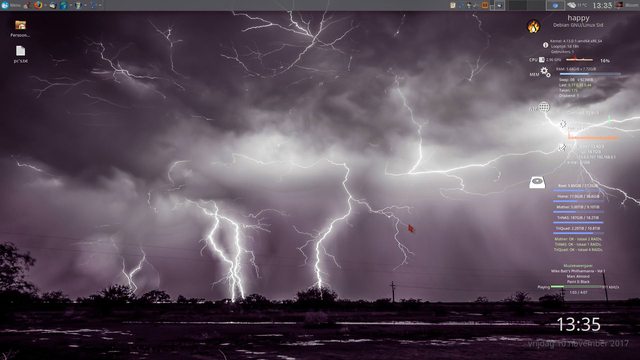Switch workspace using the pager in panel
Viewport: 640px width, 360px height.
(x=527, y=5)
